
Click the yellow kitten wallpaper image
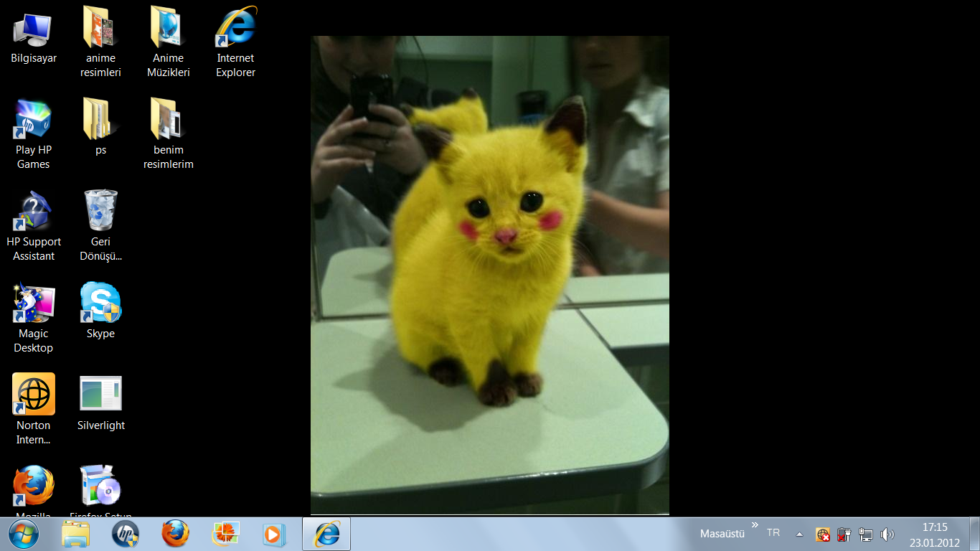click(x=490, y=275)
